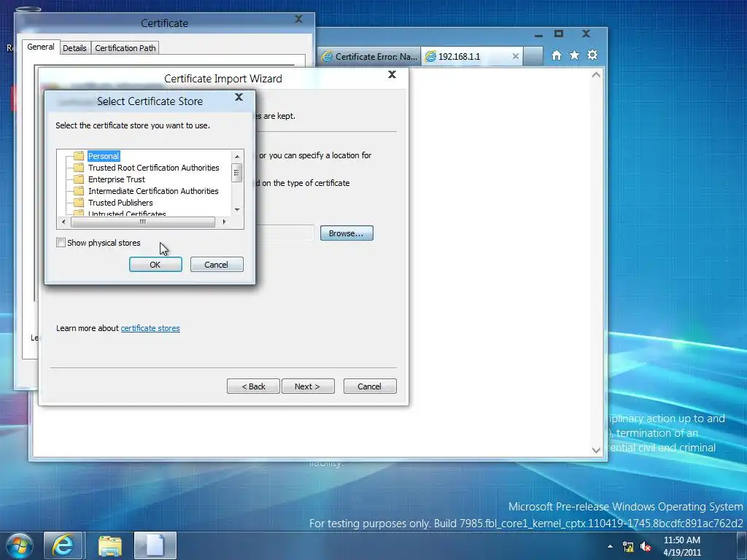
Task: Open Internet Explorer Tools gear menu
Action: [592, 55]
